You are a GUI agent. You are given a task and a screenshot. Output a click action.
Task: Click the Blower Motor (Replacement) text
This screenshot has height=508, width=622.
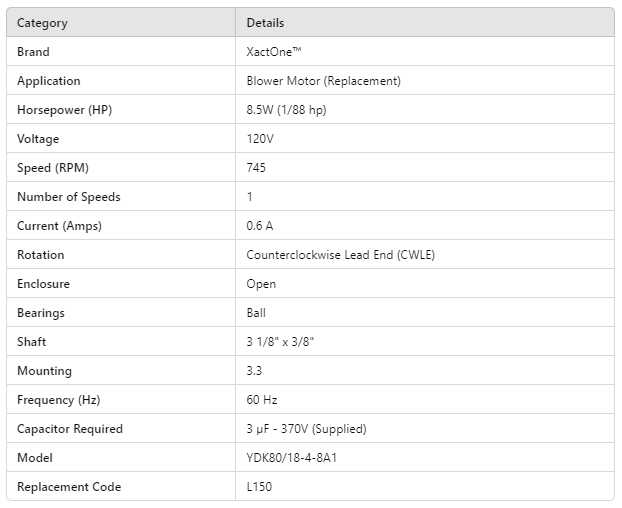coord(323,81)
